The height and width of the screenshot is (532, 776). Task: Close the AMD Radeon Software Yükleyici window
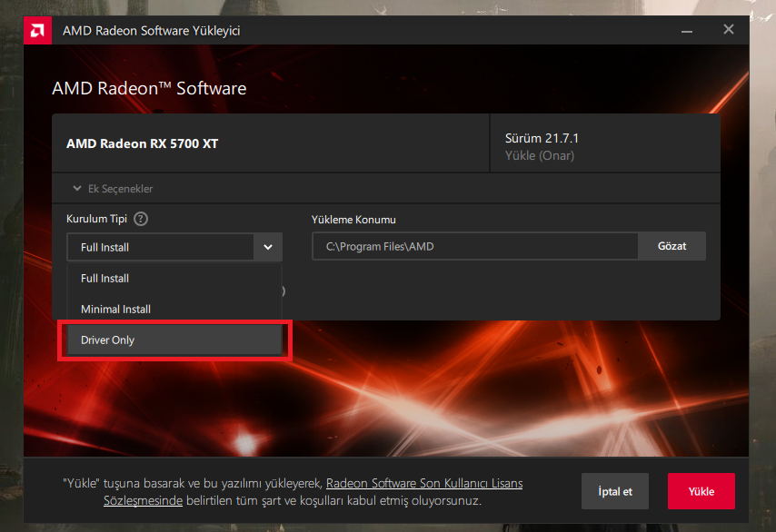click(x=729, y=30)
